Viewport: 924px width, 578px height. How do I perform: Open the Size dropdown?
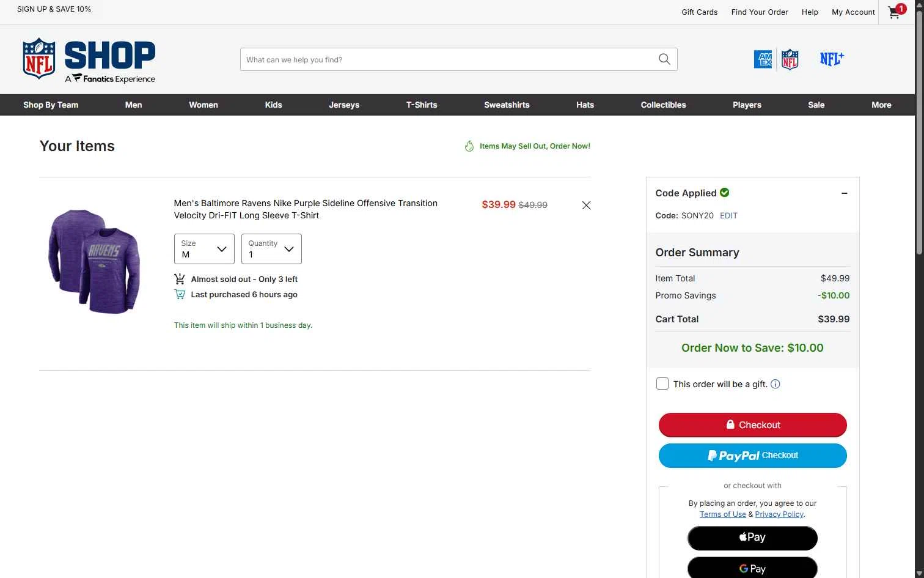point(204,249)
